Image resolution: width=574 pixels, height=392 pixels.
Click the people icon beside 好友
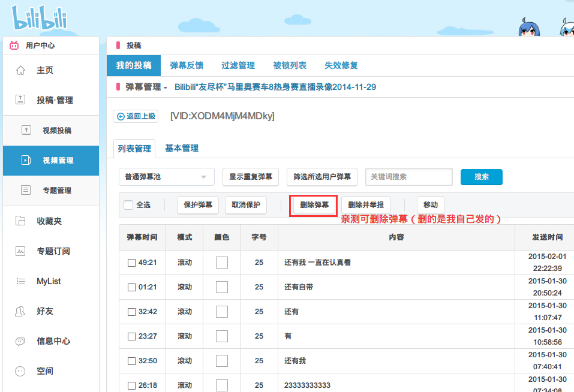(20, 311)
